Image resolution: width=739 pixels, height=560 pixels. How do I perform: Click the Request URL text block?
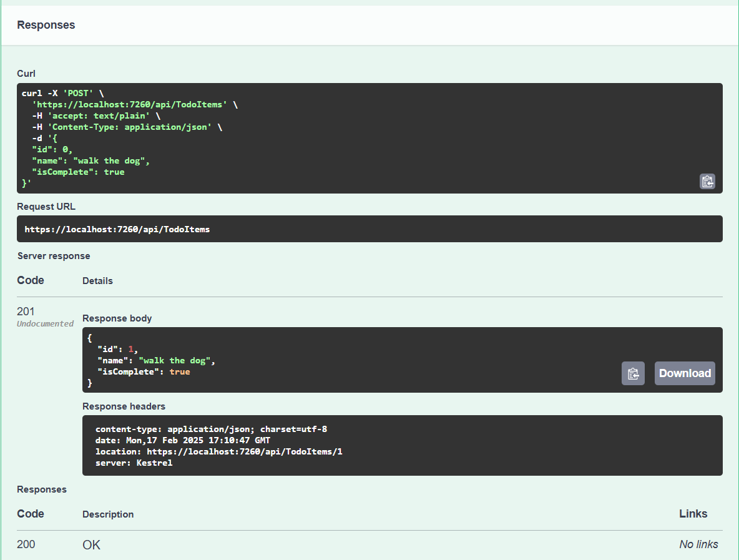pos(117,229)
